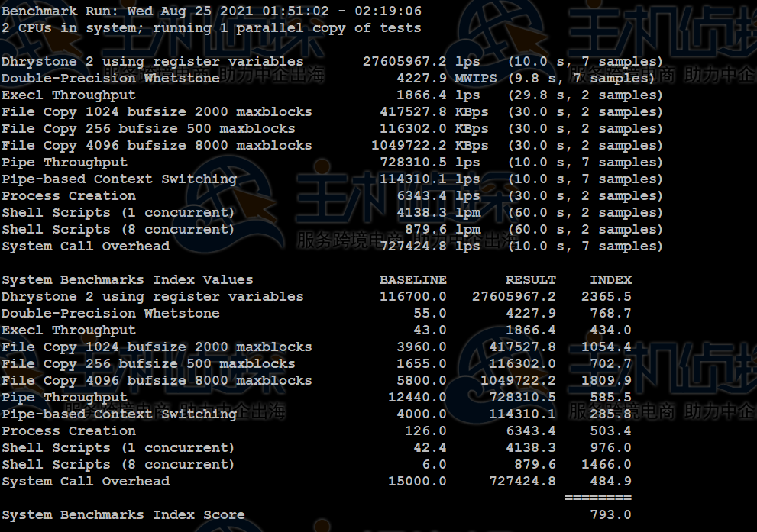Select 'System Benchmarks Index Score' label
This screenshot has height=532, width=757.
123,515
